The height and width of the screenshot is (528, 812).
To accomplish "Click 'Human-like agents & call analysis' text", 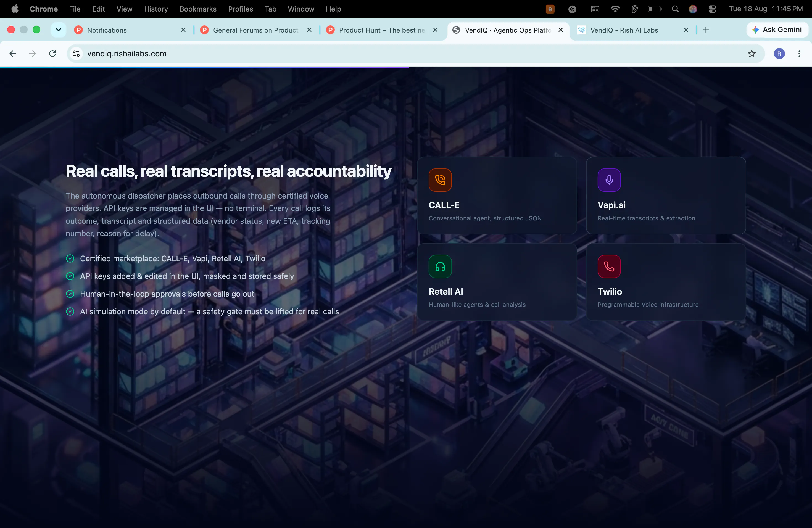I will pyautogui.click(x=477, y=305).
